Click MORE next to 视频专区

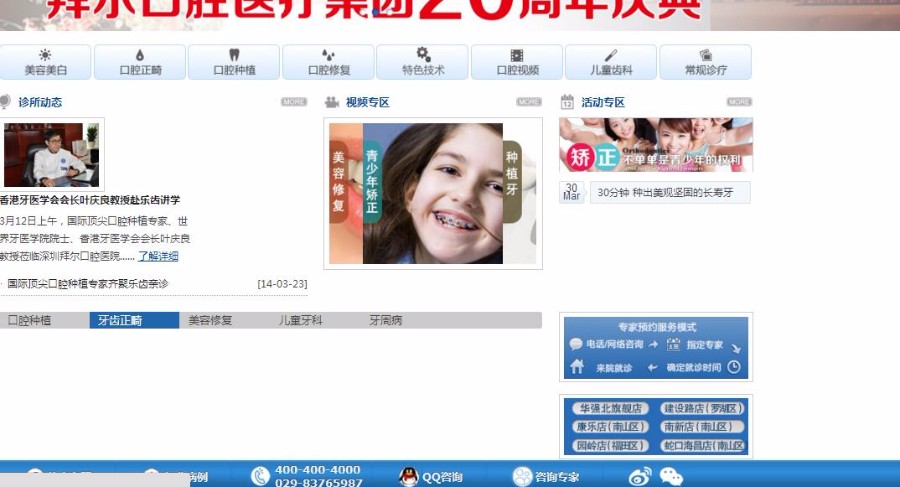click(x=529, y=102)
